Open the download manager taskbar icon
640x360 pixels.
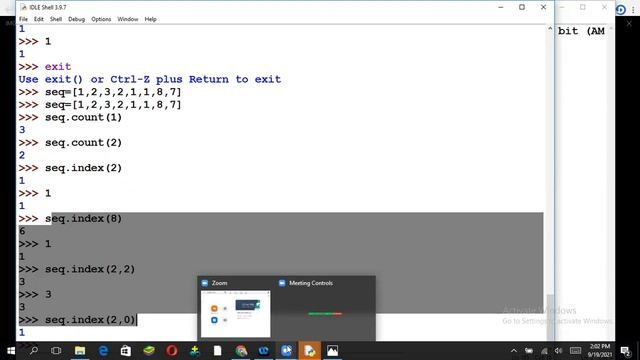tap(195, 351)
